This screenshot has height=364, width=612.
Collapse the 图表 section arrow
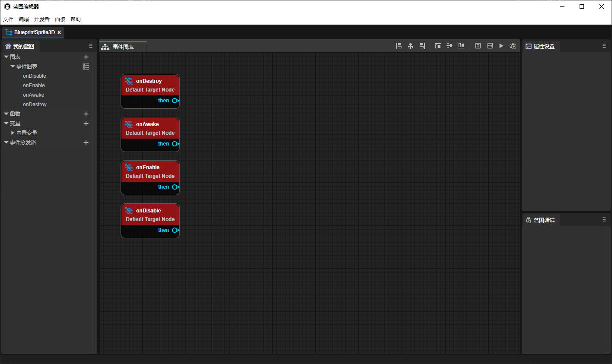[x=6, y=57]
